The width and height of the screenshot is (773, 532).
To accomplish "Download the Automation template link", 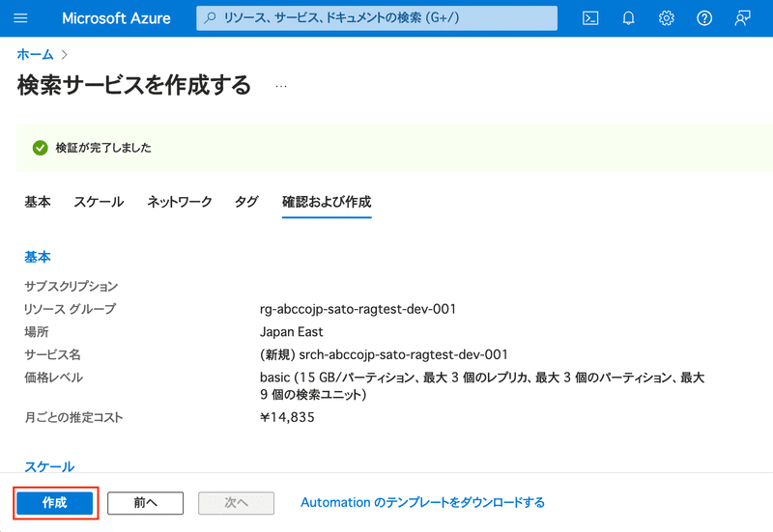I will point(422,502).
